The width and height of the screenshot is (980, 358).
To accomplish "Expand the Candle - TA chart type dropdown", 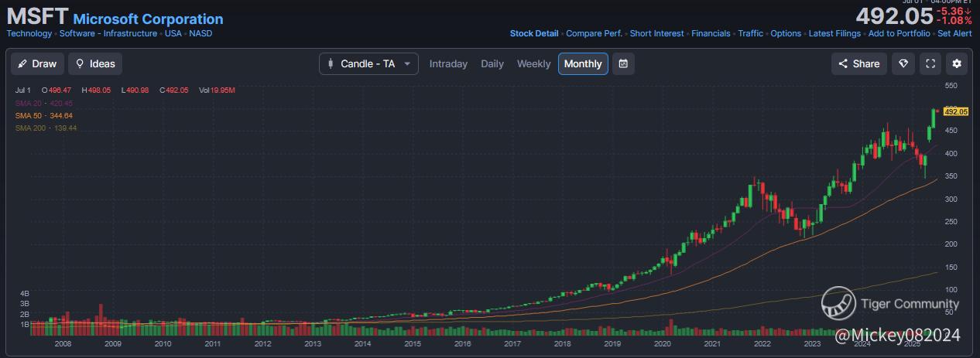I will 368,64.
